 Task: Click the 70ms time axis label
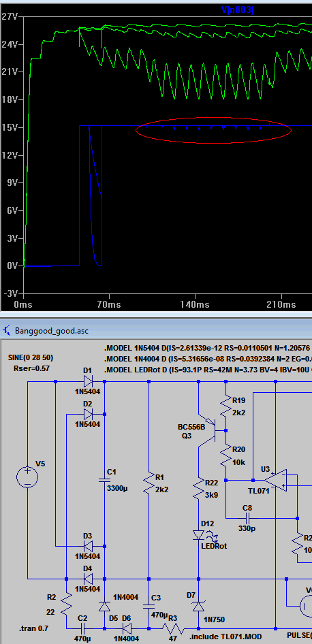tap(110, 304)
